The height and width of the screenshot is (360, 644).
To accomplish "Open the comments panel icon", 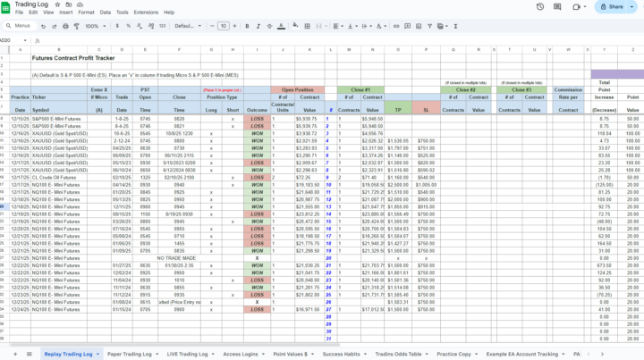I will (x=558, y=7).
